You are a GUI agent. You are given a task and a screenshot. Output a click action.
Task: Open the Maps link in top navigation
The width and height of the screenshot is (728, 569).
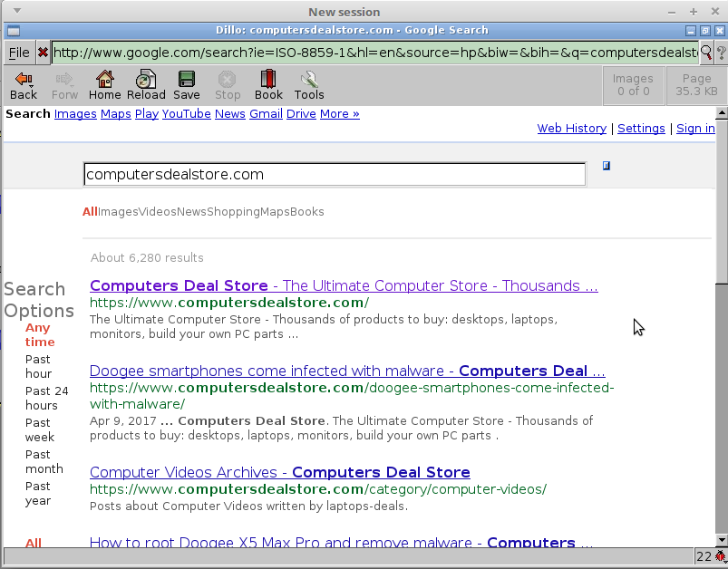click(116, 114)
